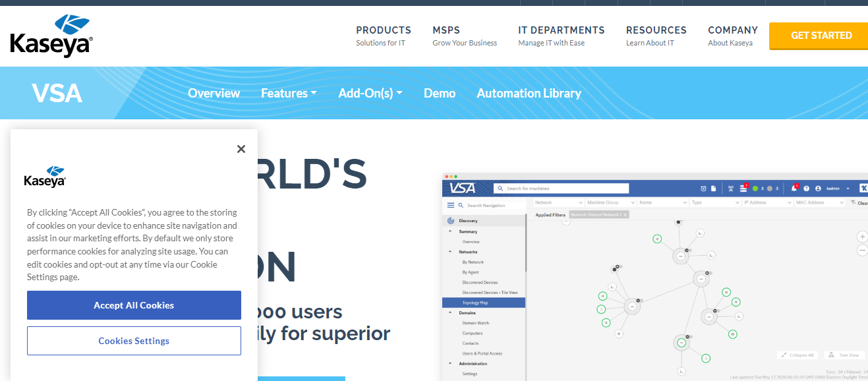Click the alarm clock icon in the VSA app header
868x381 pixels.
703,189
